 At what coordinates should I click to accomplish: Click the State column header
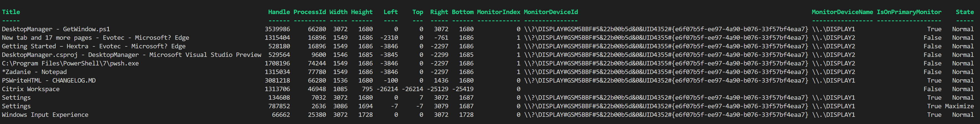click(965, 12)
